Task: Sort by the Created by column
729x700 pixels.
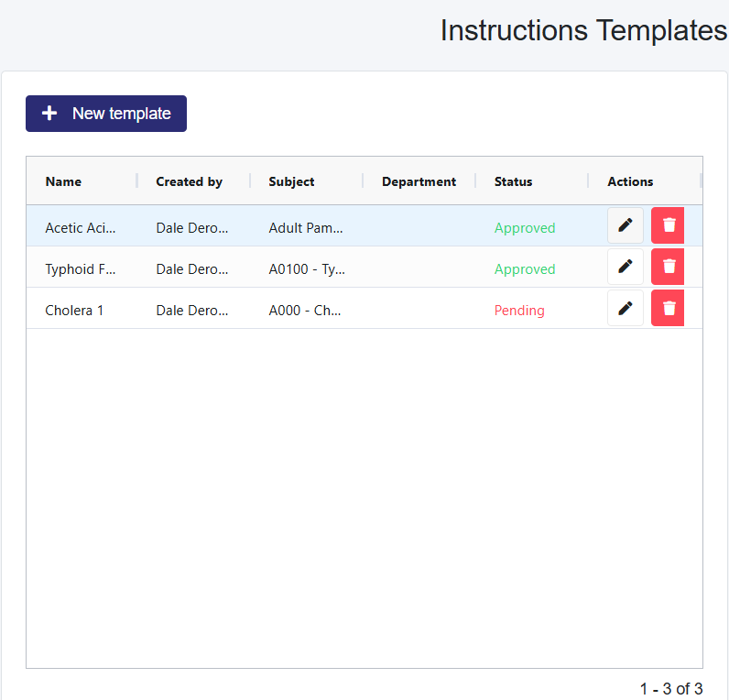Action: click(x=189, y=181)
